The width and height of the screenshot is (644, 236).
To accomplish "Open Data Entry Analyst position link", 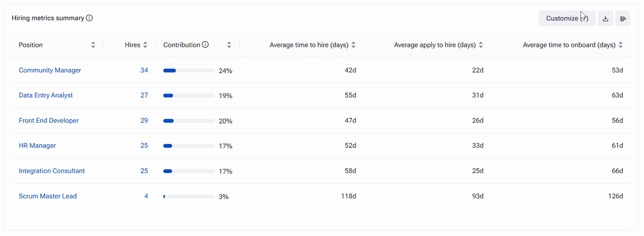I will 46,95.
